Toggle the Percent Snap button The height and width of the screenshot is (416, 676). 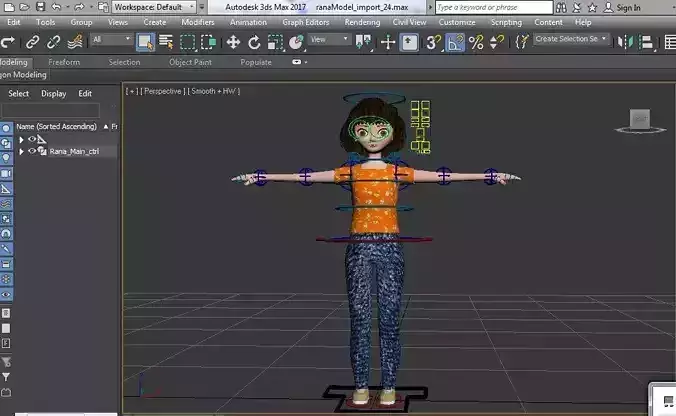[476, 42]
